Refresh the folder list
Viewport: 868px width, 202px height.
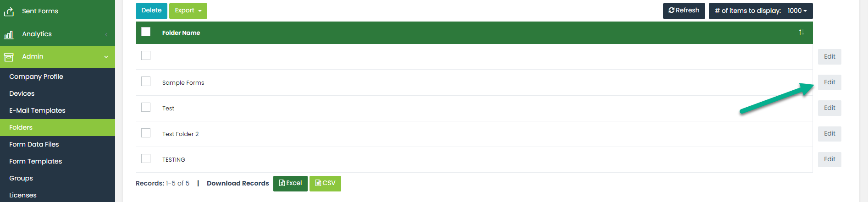tap(684, 11)
